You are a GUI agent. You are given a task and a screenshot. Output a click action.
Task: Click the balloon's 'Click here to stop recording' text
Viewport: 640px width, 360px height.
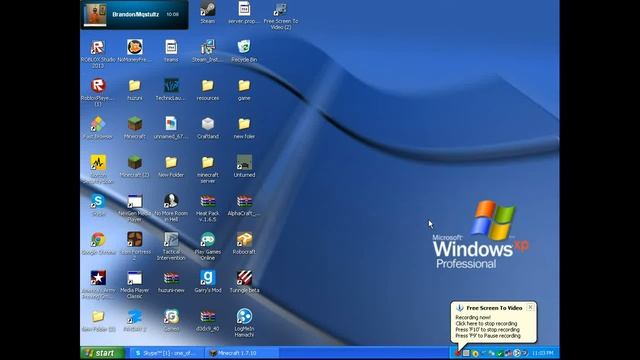tap(486, 323)
